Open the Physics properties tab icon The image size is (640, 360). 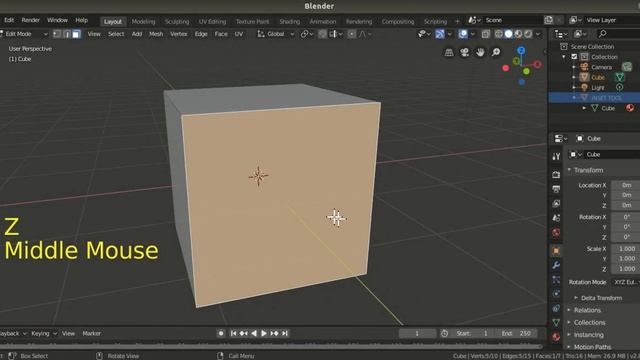click(556, 294)
